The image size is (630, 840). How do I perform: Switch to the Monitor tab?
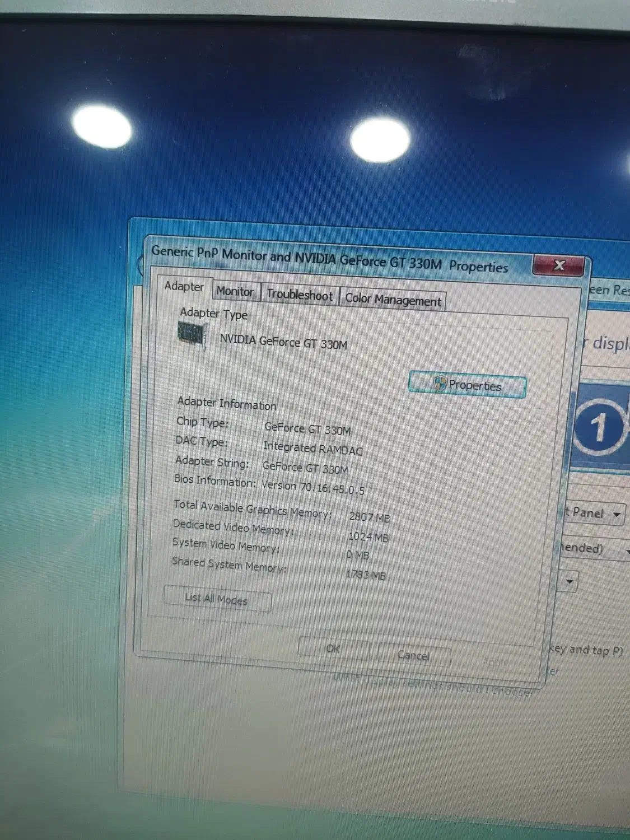[x=235, y=292]
